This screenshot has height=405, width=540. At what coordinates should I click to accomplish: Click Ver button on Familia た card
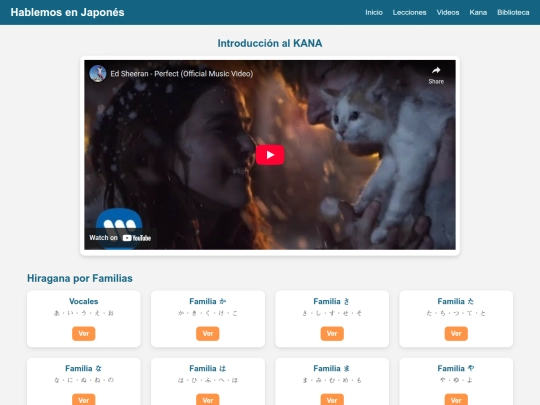456,333
